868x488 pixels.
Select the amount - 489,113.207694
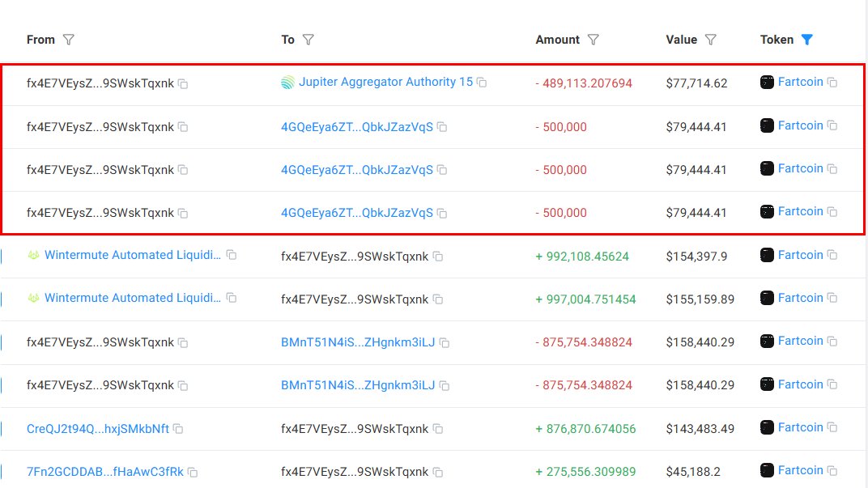584,83
